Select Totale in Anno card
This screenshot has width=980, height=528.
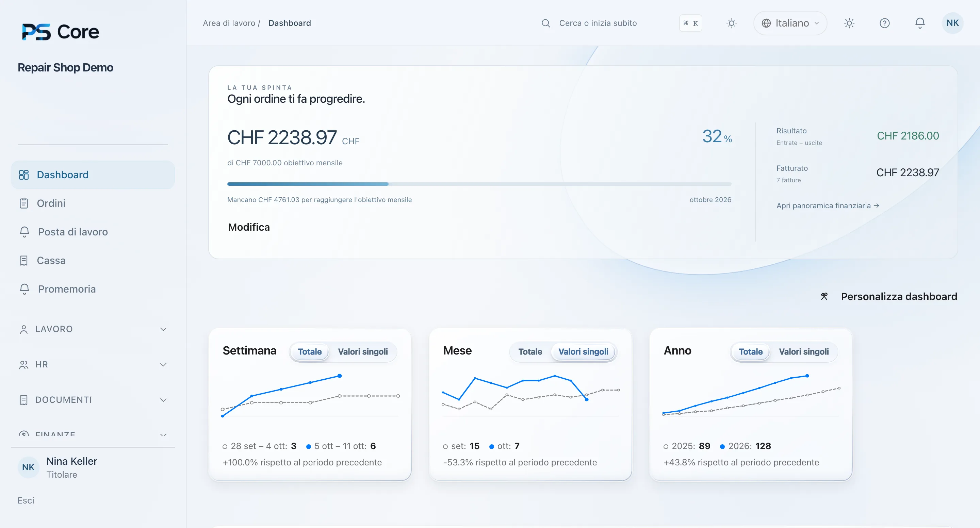750,351
